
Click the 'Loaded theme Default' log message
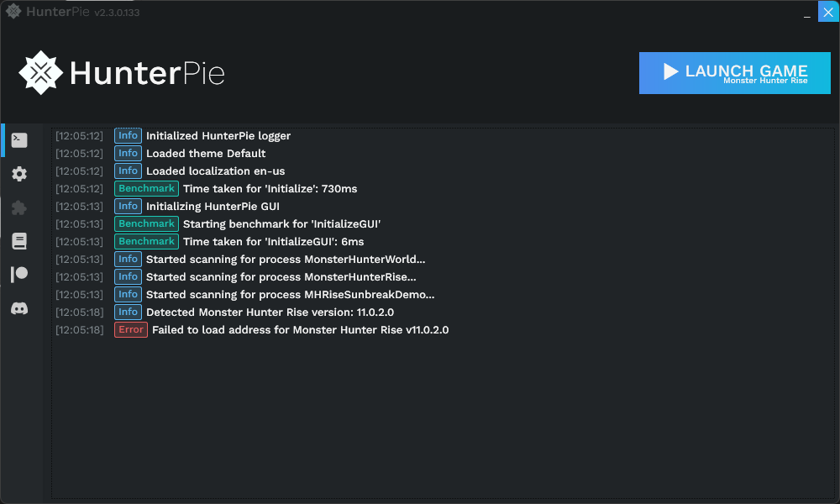[x=206, y=153]
